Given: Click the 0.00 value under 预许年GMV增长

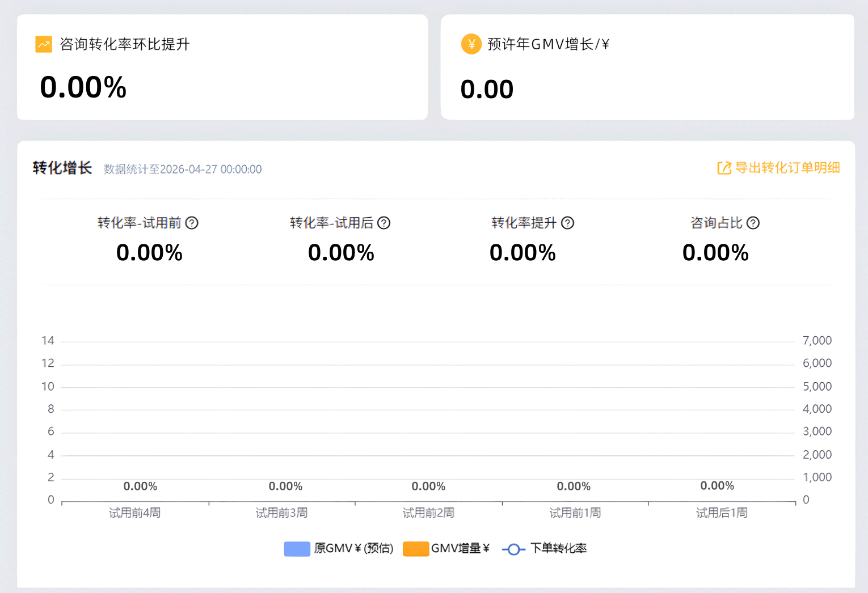Looking at the screenshot, I should pos(487,90).
